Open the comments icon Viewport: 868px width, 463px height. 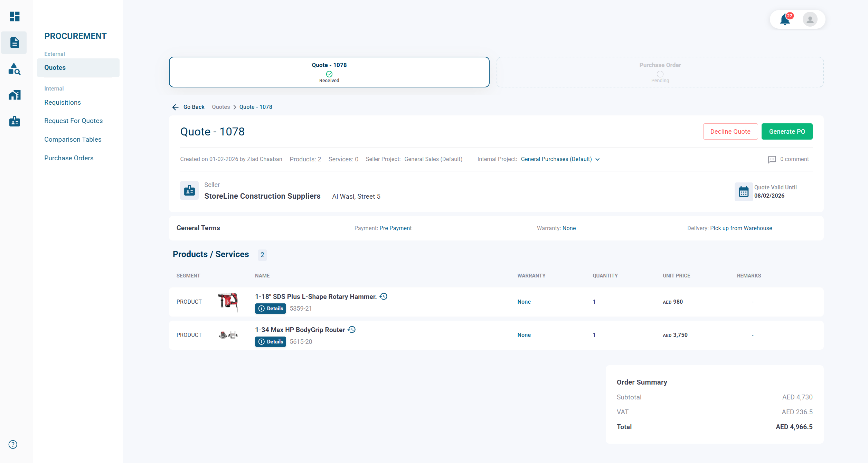pyautogui.click(x=772, y=159)
